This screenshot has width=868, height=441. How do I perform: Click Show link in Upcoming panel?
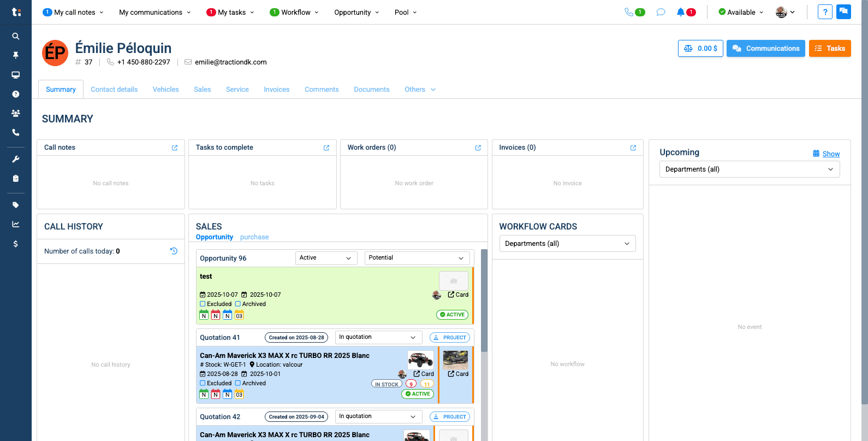click(x=831, y=154)
